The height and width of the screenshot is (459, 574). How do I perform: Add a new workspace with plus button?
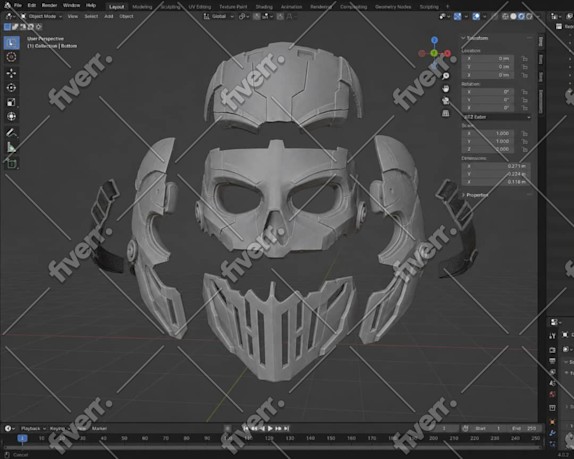point(447,6)
